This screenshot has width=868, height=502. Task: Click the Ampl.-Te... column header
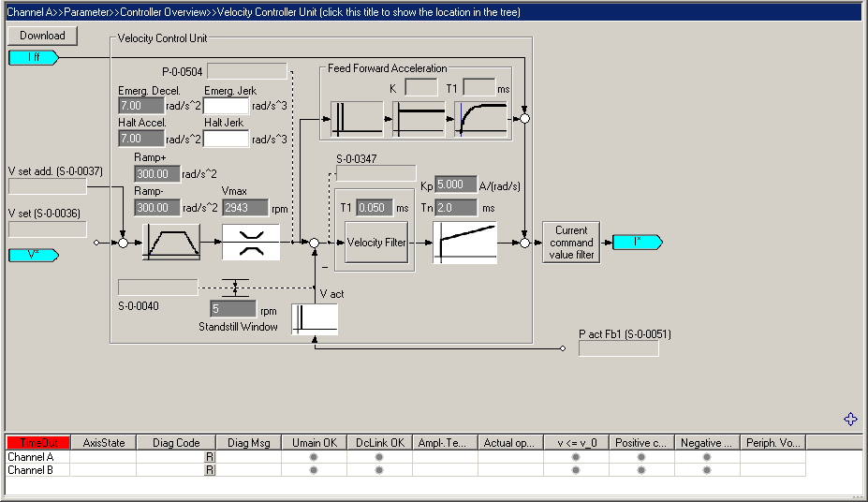point(445,443)
